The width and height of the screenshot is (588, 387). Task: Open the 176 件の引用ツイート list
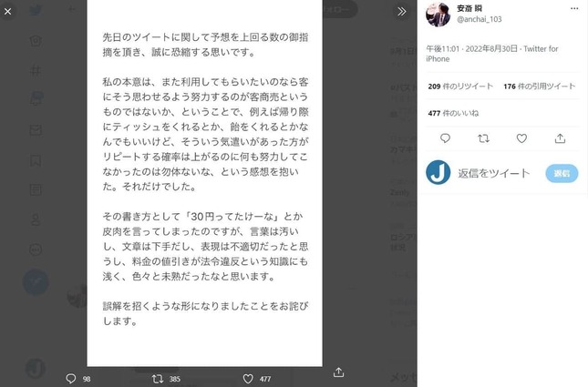(539, 87)
